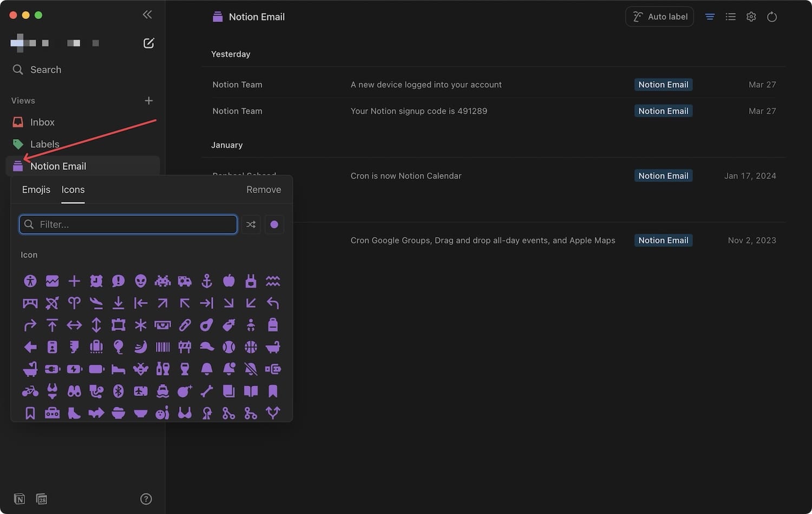812x514 pixels.
Task: Open the purple icon color picker
Action: 274,225
